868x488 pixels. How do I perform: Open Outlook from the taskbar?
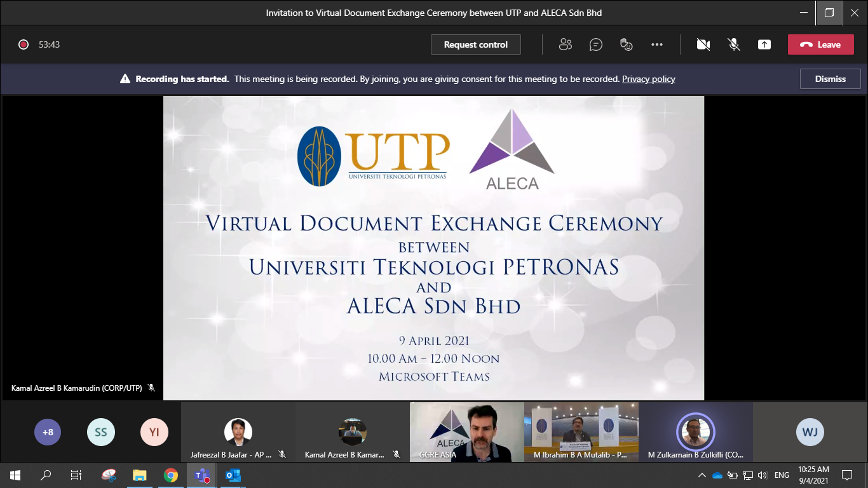click(x=233, y=475)
